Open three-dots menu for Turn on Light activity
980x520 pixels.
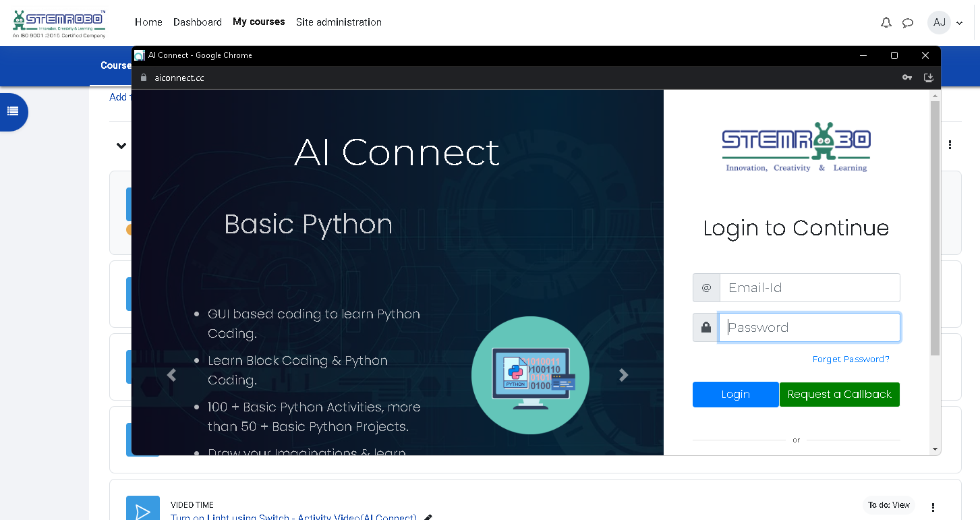[933, 507]
